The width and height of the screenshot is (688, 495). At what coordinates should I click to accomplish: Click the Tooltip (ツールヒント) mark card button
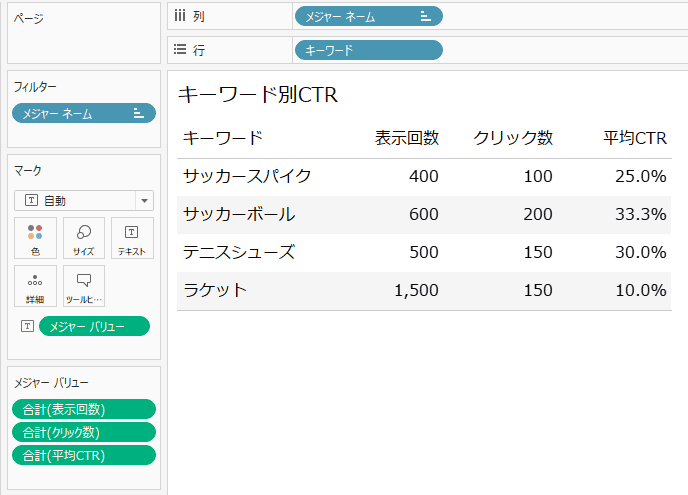84,286
